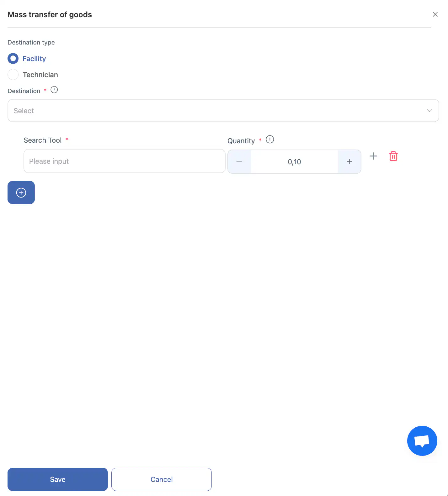
Task: Click the Technician label text
Action: point(40,75)
